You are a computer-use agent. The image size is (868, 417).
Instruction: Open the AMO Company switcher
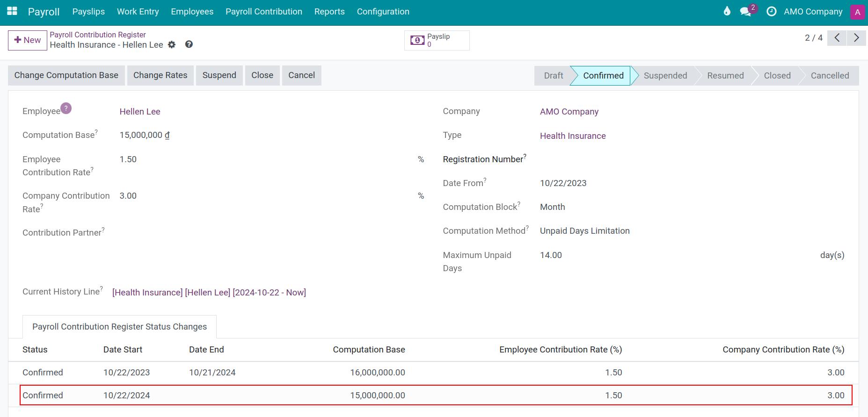(x=813, y=12)
